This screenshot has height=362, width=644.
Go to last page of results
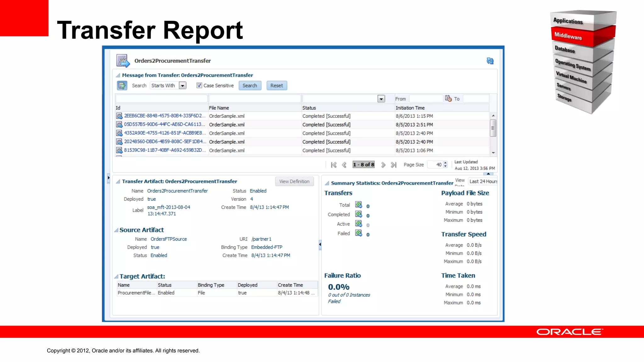click(393, 165)
